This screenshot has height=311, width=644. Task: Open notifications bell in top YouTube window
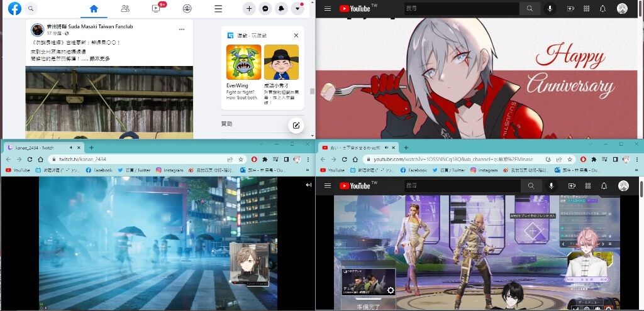pos(602,9)
